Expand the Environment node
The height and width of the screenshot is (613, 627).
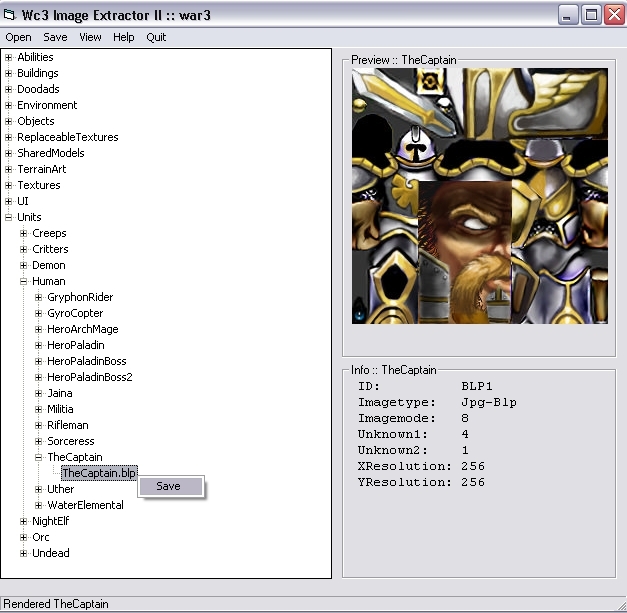(8, 105)
